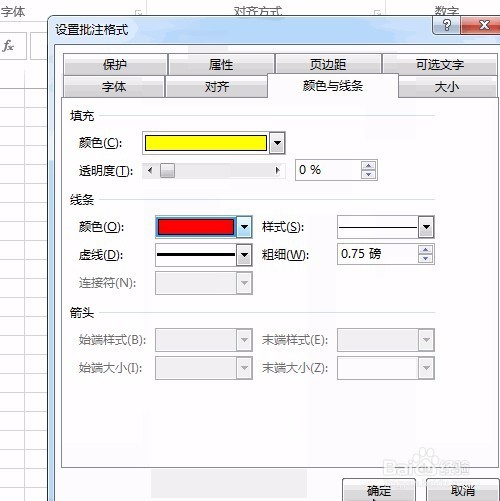Open the fill 颜色(C) dropdown arrow
The height and width of the screenshot is (501, 500).
277,143
